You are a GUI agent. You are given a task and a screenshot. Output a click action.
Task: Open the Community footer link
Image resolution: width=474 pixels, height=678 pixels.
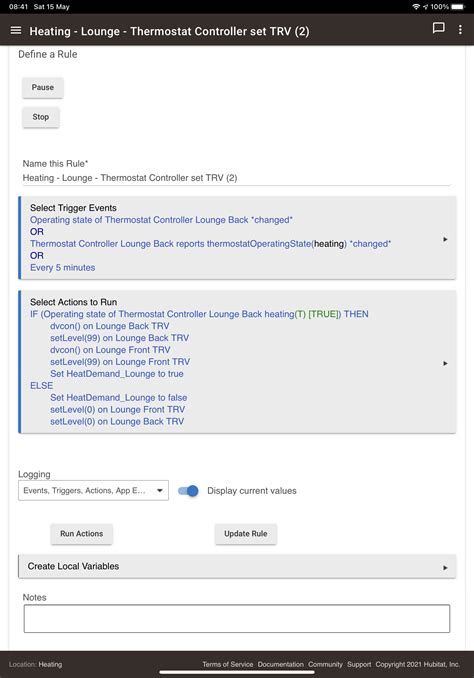325,664
